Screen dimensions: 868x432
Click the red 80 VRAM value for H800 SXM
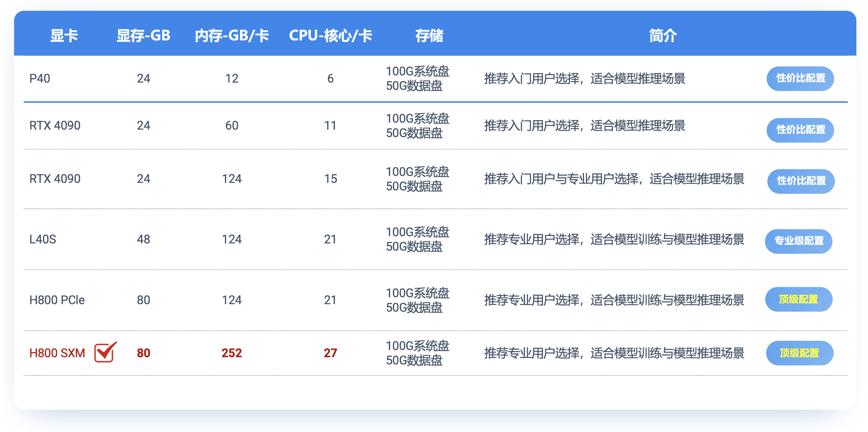(x=144, y=353)
